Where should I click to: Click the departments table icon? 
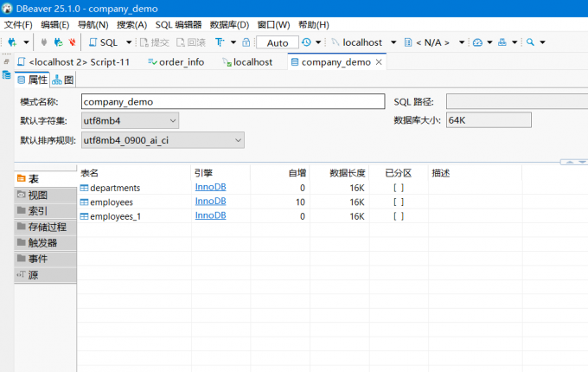(x=84, y=188)
